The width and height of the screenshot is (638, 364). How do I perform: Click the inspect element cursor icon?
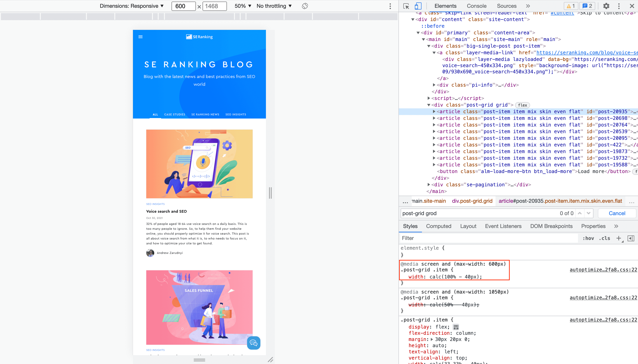406,6
